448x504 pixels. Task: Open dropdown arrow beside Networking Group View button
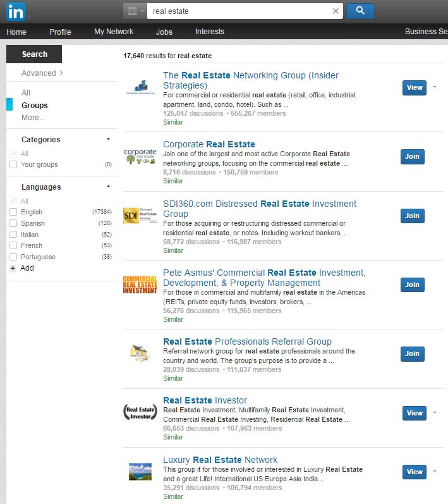pos(435,87)
